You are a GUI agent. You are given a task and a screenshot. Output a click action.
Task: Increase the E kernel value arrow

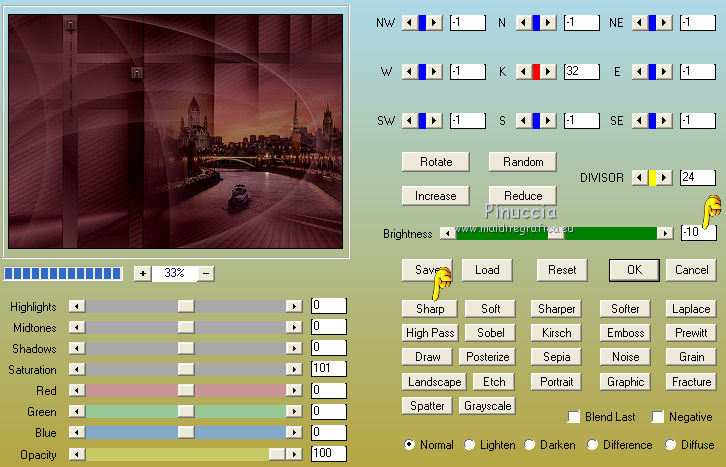[x=664, y=72]
